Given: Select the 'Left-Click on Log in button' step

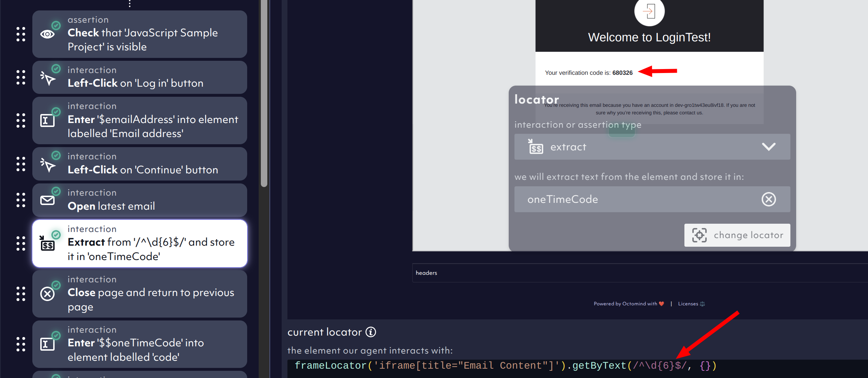Looking at the screenshot, I should [140, 77].
